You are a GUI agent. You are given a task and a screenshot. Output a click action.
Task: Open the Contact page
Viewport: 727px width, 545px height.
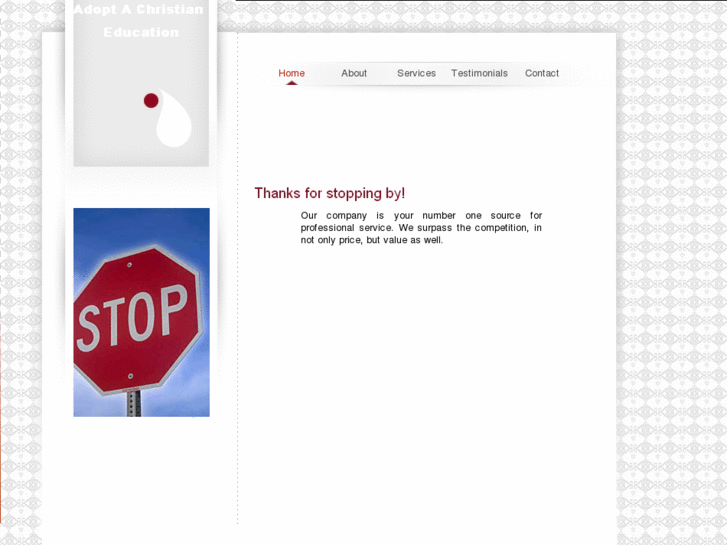(542, 73)
